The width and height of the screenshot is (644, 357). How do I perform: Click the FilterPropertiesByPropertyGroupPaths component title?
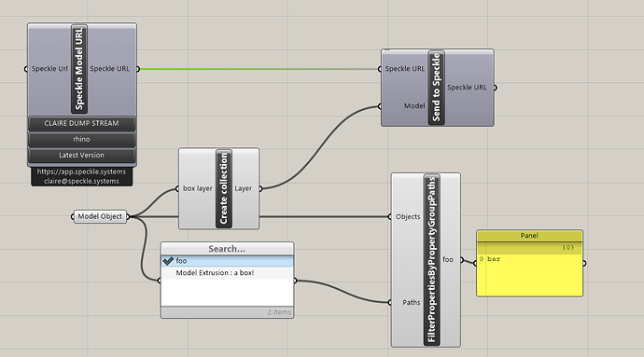(431, 260)
